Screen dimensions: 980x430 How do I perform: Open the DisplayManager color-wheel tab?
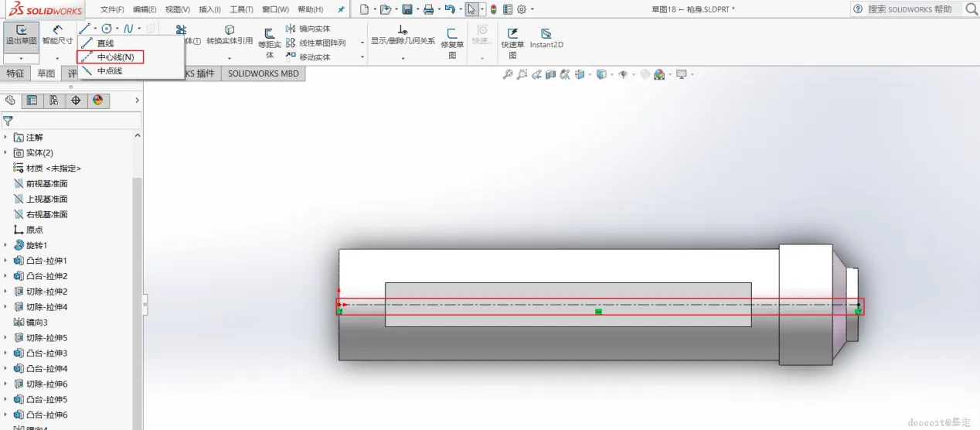point(97,101)
